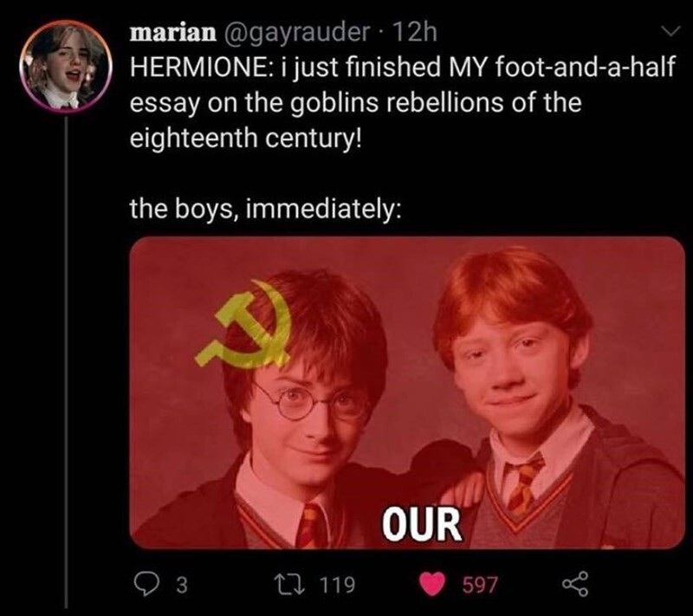View the 119 retweets count
Image resolution: width=693 pixels, height=616 pixels.
click(337, 585)
